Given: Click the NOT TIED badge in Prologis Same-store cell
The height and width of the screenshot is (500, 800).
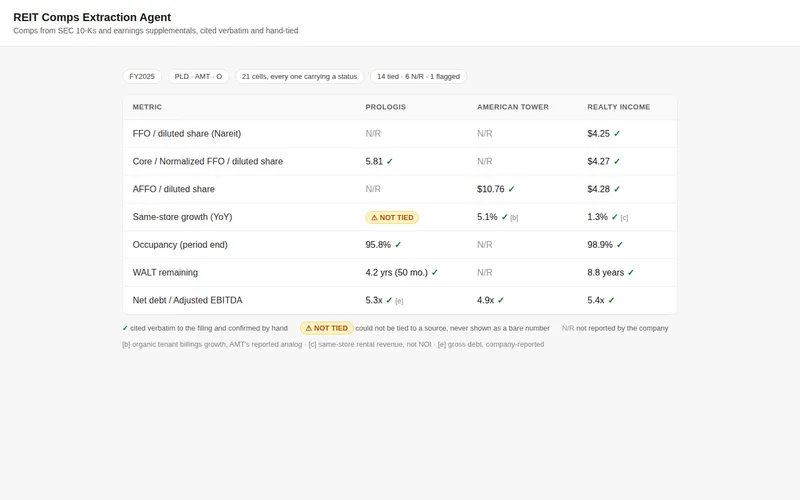Looking at the screenshot, I should (392, 217).
